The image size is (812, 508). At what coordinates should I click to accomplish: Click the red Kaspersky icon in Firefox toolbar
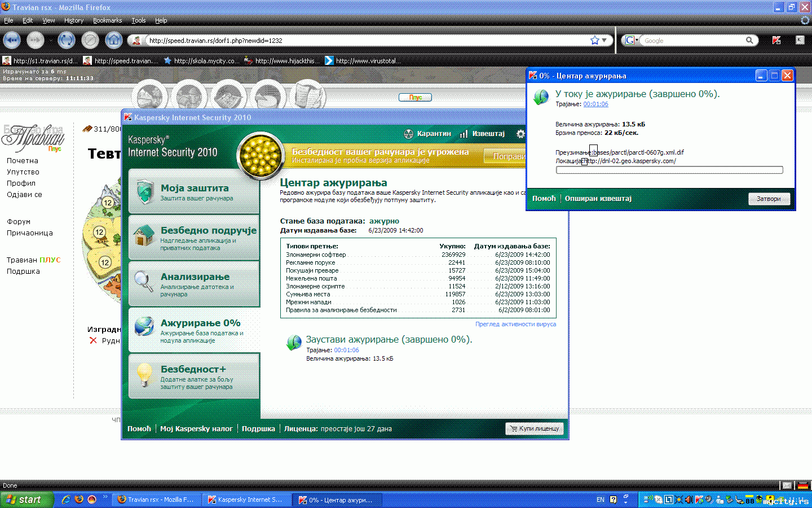pos(776,40)
